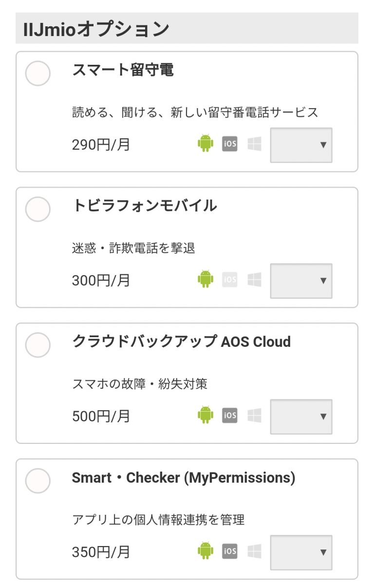Click the IIJmioオプション section header
The image size is (374, 588).
coord(96,29)
